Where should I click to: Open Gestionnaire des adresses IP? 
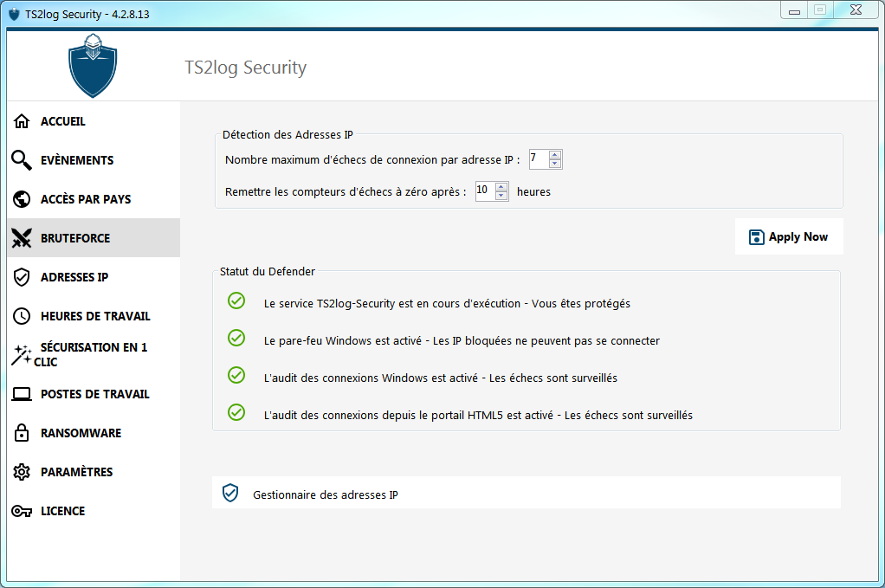pos(526,493)
